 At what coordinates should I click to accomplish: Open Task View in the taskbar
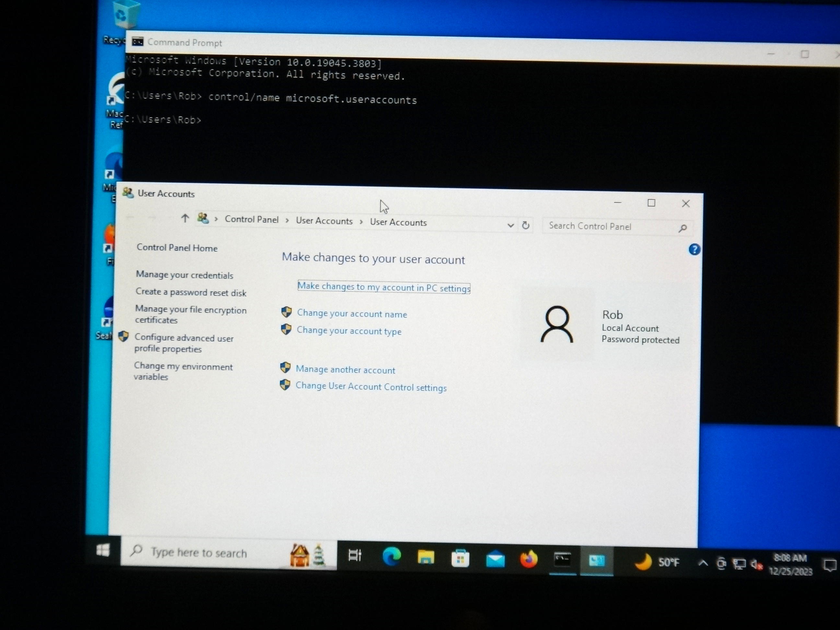pyautogui.click(x=355, y=555)
